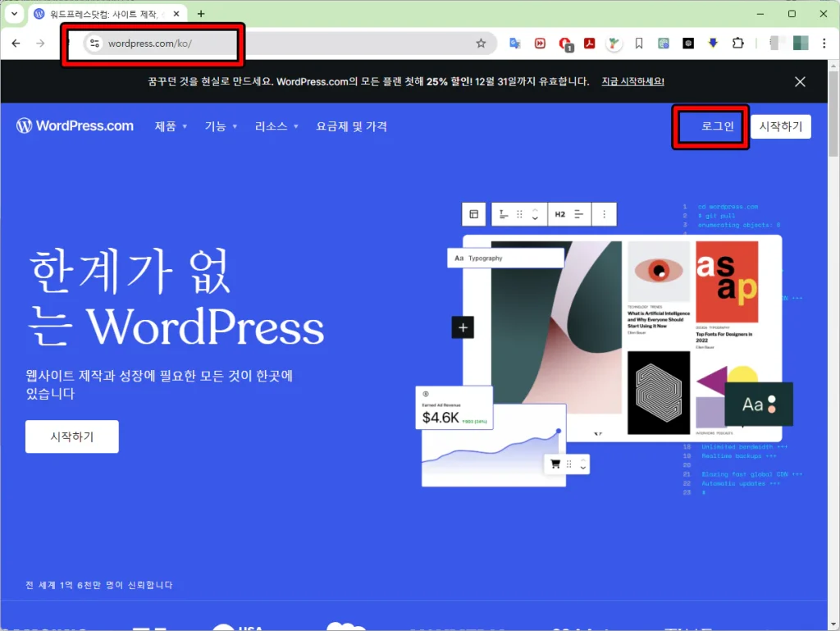The height and width of the screenshot is (631, 840).
Task: Open the 요금제 및 가격 menu item
Action: [x=351, y=126]
